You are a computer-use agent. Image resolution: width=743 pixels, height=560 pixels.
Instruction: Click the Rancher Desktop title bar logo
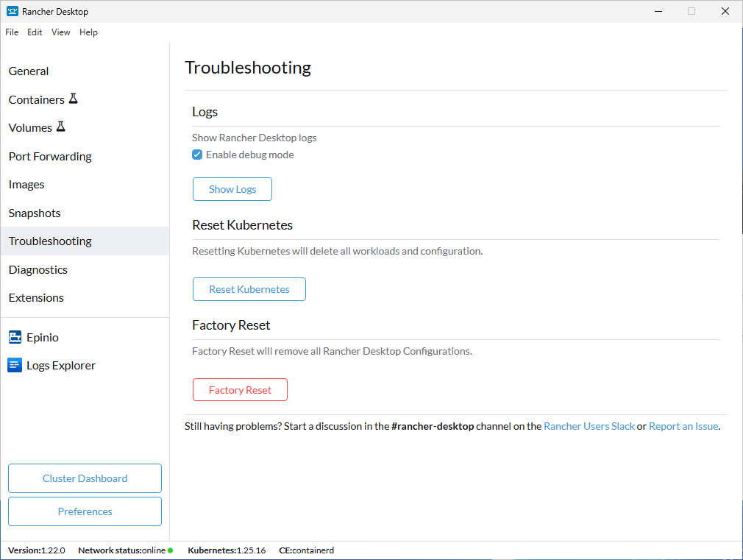(13, 11)
